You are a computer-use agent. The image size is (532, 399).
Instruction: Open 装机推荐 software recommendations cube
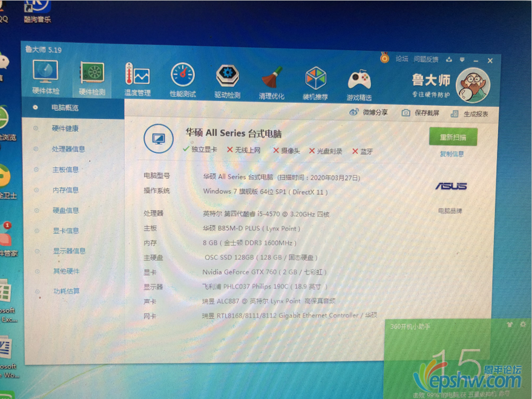[x=315, y=84]
